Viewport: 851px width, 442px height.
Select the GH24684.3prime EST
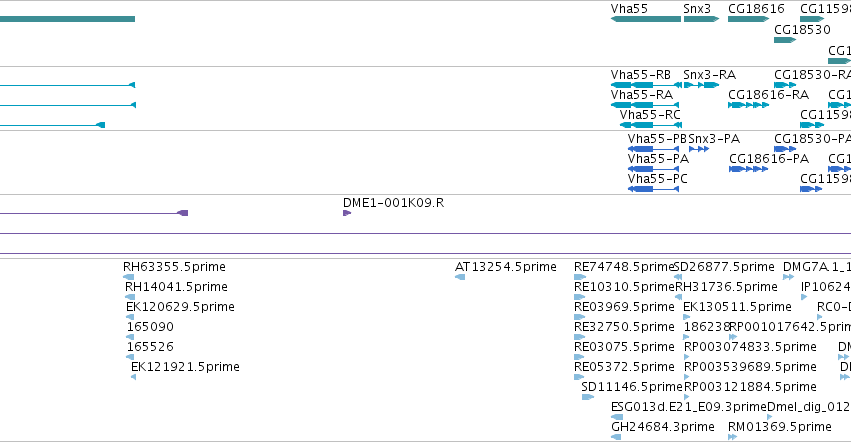[x=616, y=437]
